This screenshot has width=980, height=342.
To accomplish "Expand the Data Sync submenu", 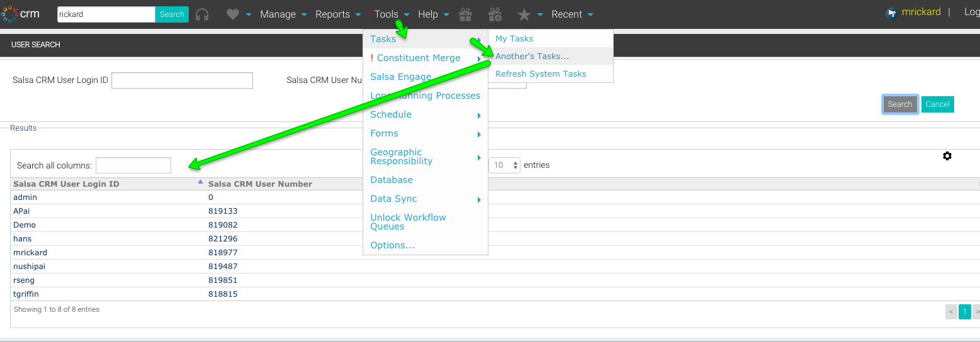I will (x=479, y=200).
